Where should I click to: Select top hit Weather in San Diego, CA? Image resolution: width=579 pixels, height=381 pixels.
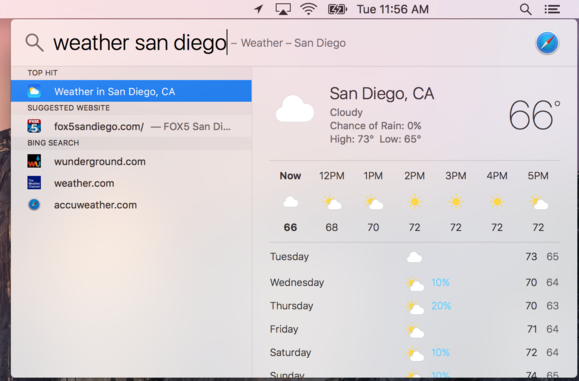(131, 91)
